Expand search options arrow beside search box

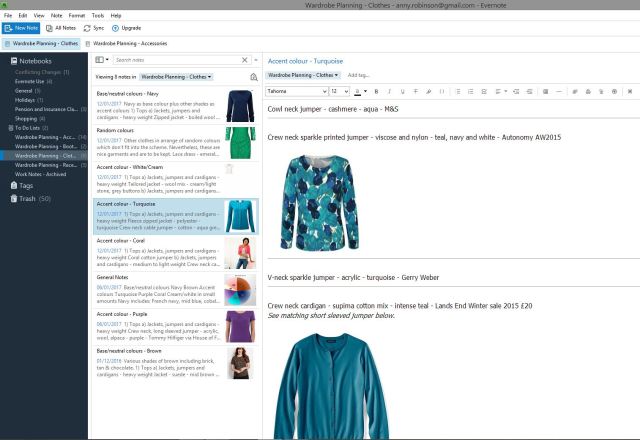click(256, 60)
